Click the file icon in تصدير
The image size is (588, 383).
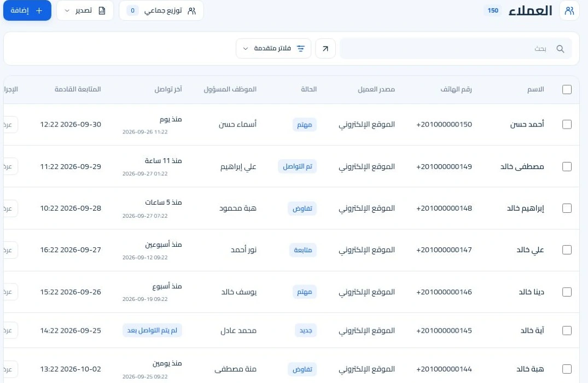[102, 10]
